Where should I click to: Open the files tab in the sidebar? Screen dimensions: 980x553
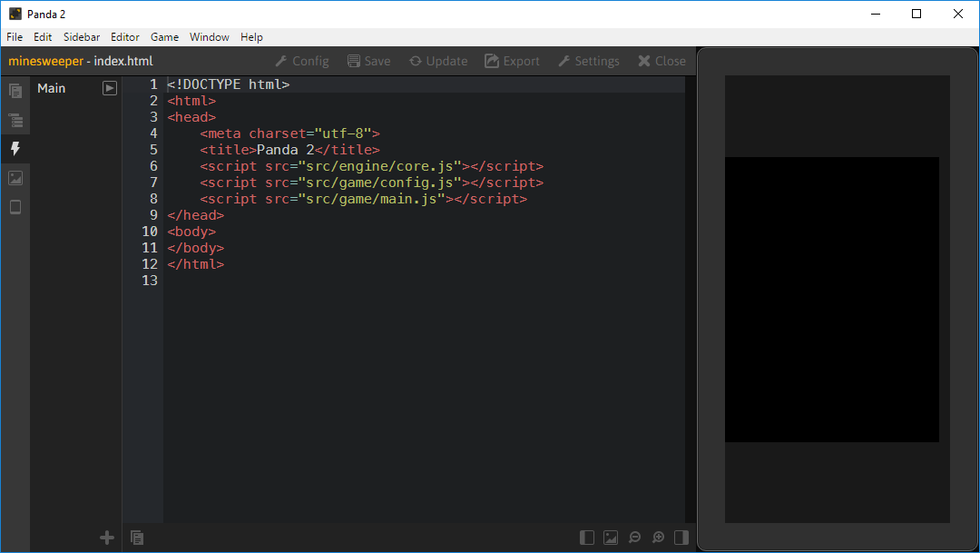pyautogui.click(x=15, y=91)
